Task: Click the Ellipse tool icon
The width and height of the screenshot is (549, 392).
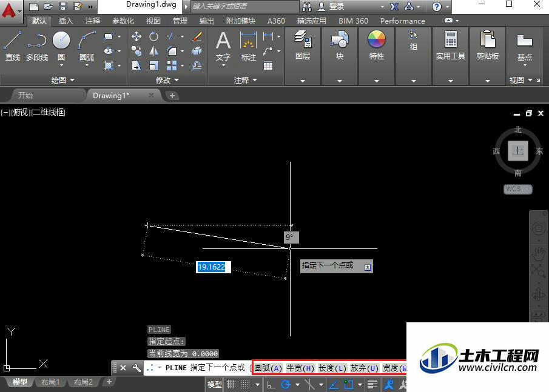Action: click(x=109, y=51)
